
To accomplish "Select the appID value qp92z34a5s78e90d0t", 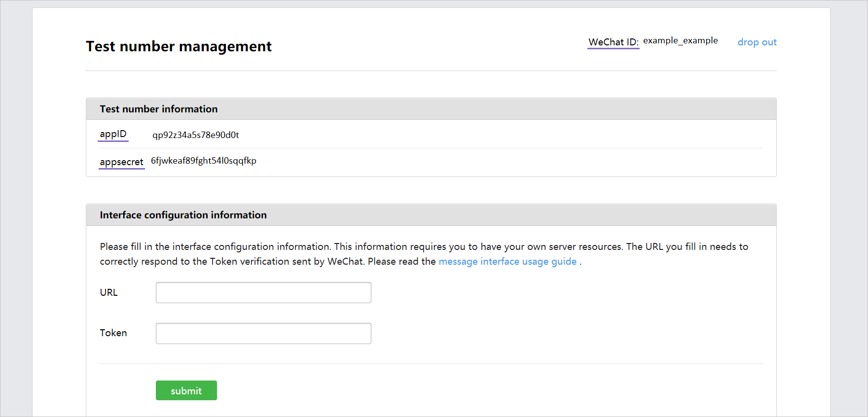I will tap(195, 135).
